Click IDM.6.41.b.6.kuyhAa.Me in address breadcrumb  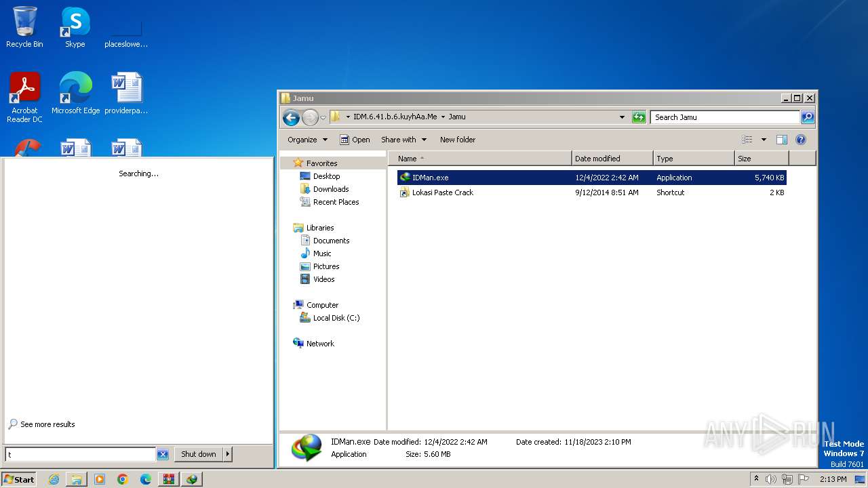(x=395, y=117)
